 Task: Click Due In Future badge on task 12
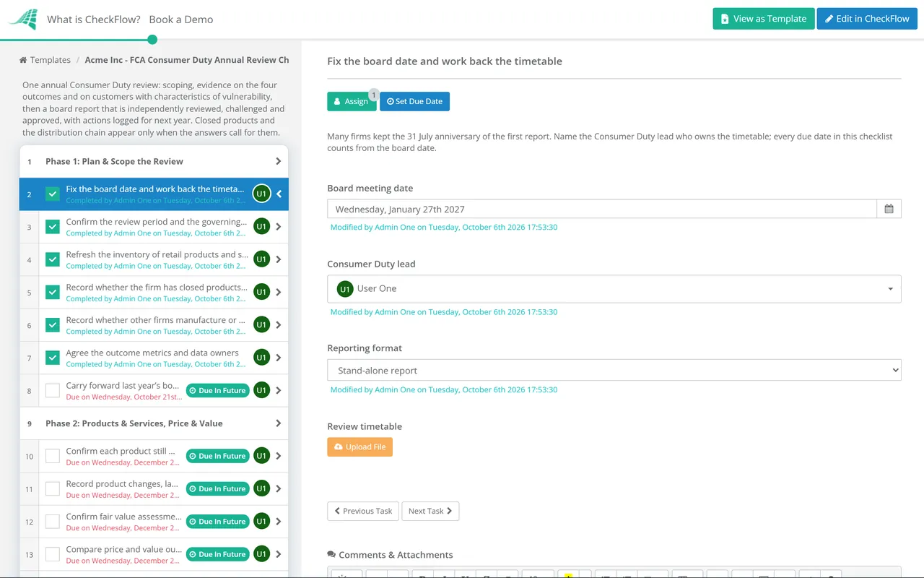click(x=218, y=522)
